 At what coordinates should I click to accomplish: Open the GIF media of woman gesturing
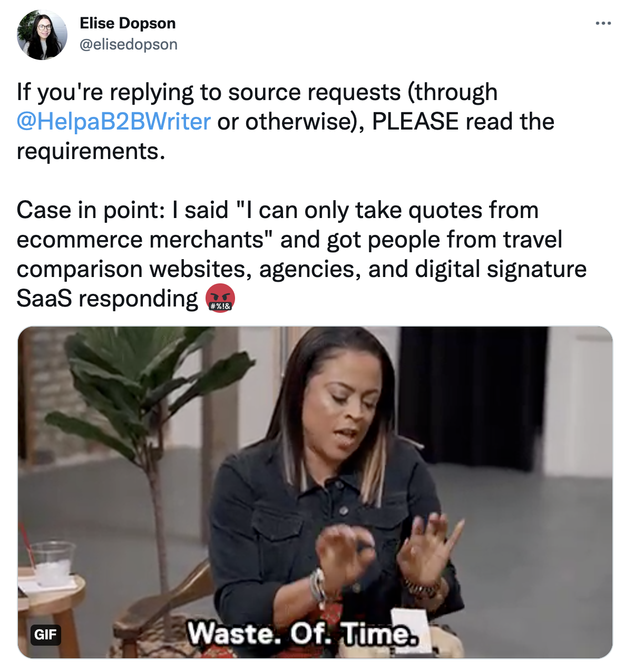pos(315,492)
